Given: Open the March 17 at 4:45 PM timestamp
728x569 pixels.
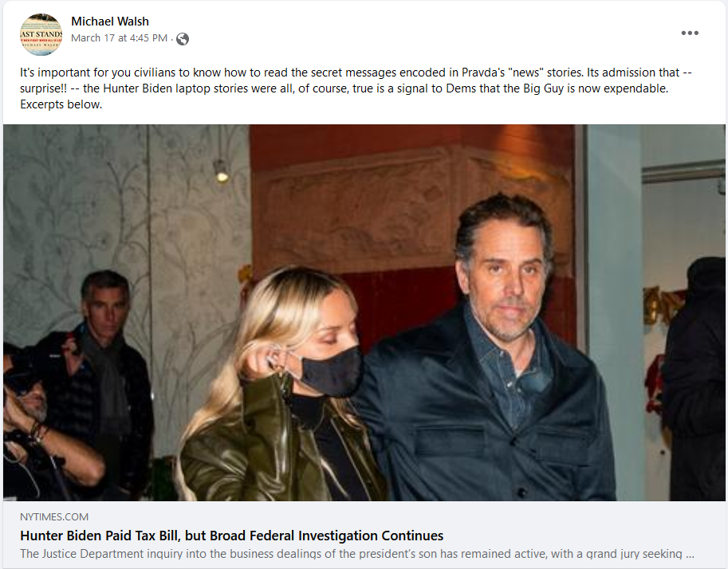Looking at the screenshot, I should (x=120, y=38).
